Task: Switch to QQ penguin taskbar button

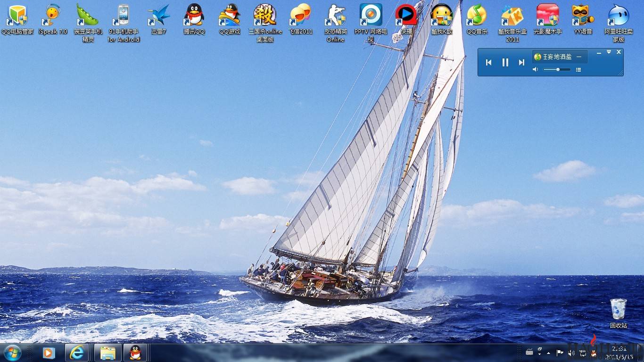Action: [135, 353]
